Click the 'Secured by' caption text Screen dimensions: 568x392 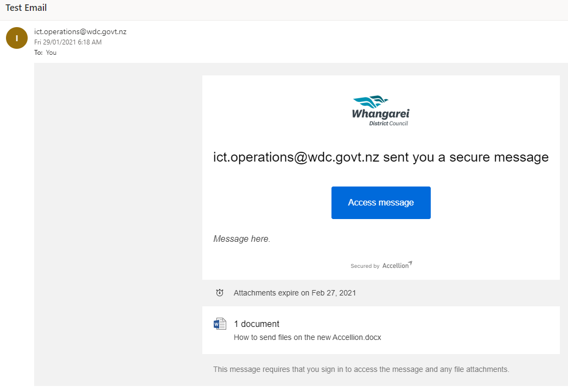tap(365, 266)
